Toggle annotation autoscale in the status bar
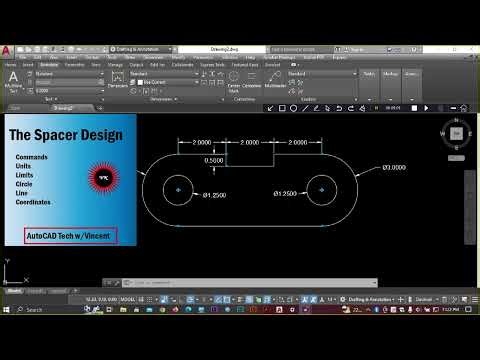The image size is (480, 360). click(x=313, y=299)
